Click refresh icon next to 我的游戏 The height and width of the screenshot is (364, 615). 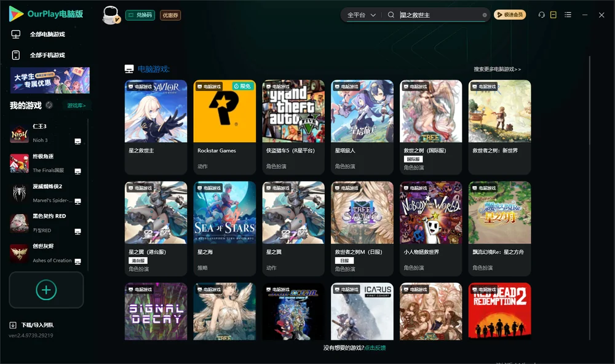tap(49, 105)
